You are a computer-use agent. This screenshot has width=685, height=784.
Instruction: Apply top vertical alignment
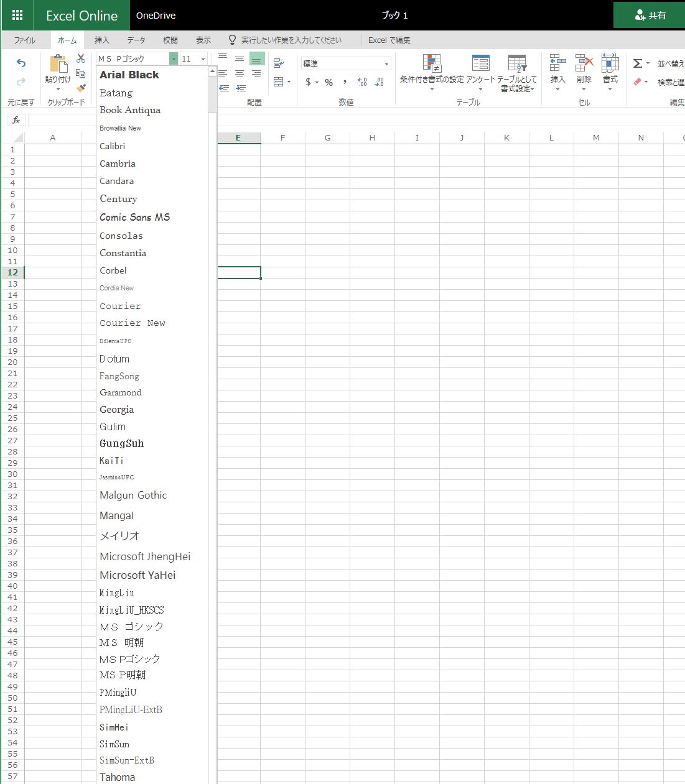point(223,58)
